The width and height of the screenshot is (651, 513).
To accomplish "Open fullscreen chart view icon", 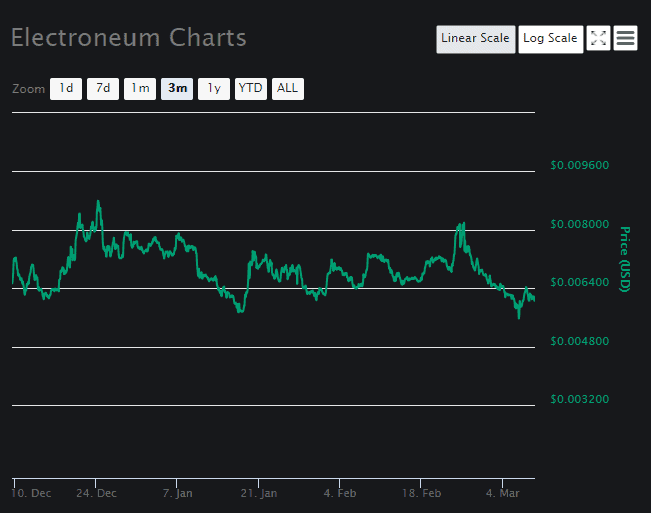I will [x=598, y=39].
